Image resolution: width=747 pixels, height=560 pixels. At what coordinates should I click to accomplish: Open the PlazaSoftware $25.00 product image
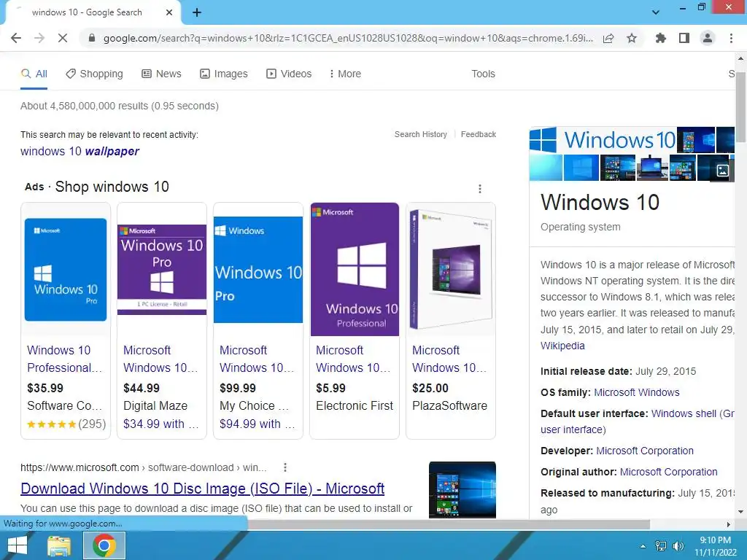(451, 270)
